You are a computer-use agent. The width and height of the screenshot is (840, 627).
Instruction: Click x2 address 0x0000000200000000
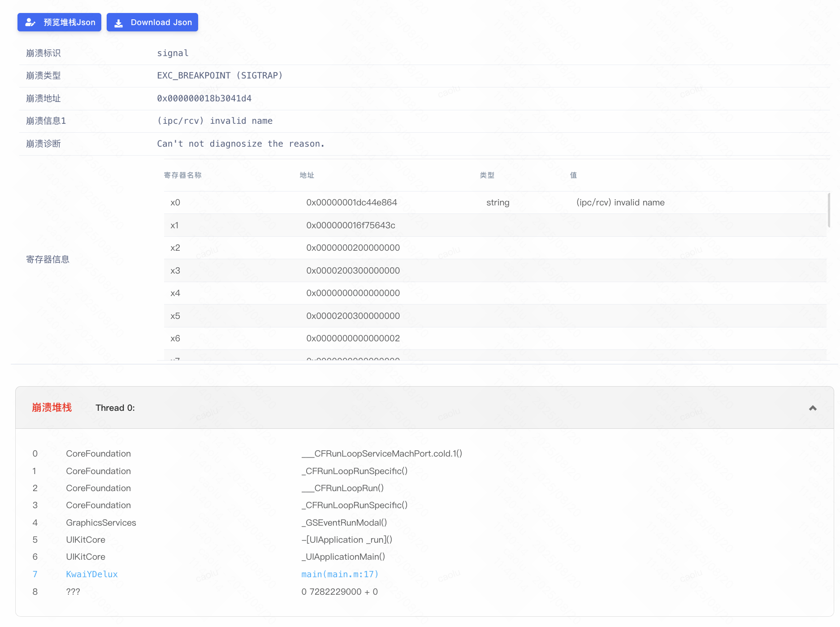pyautogui.click(x=353, y=248)
